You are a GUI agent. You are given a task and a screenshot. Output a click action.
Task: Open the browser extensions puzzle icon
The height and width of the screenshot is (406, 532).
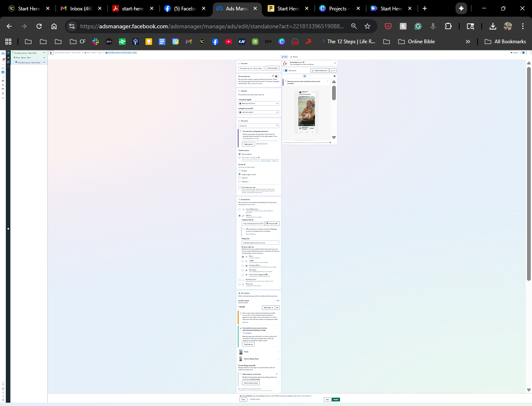[x=448, y=26]
